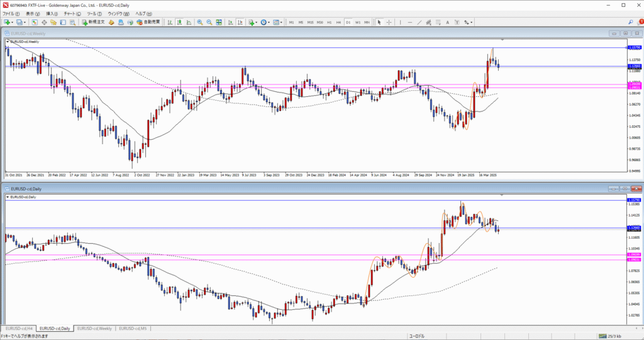This screenshot has height=340, width=644.
Task: Switch to the EURUSD-cd,M5 tab
Action: tap(133, 329)
